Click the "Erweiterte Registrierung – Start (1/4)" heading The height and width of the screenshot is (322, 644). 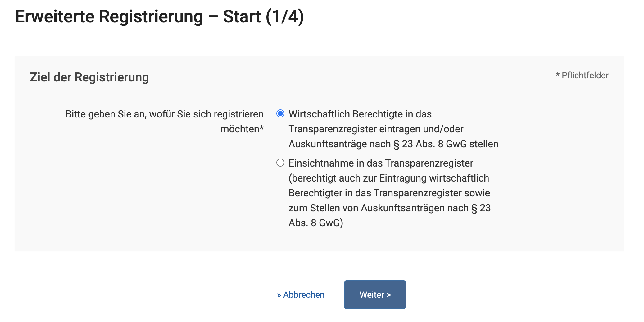(x=159, y=16)
